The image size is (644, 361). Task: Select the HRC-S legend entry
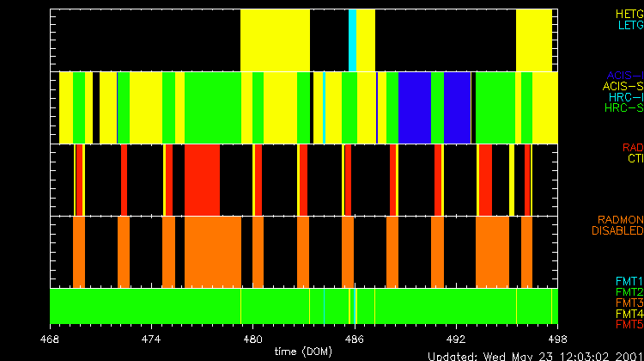(623, 108)
